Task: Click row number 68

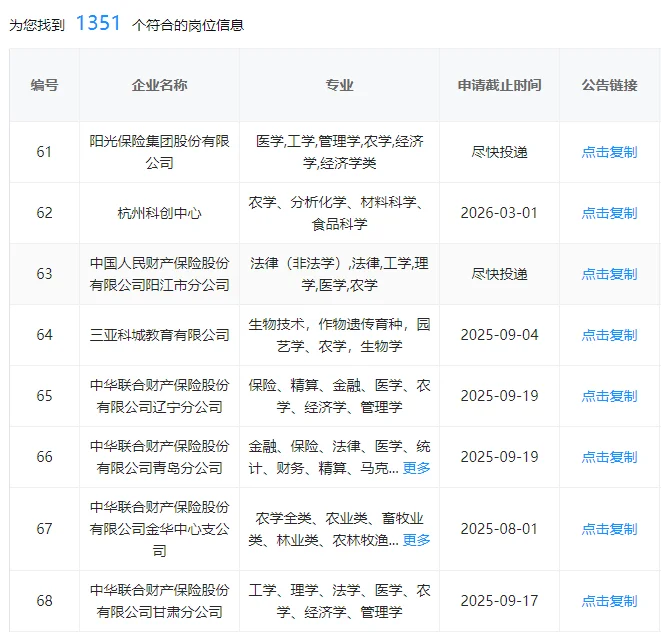Action: 44,601
